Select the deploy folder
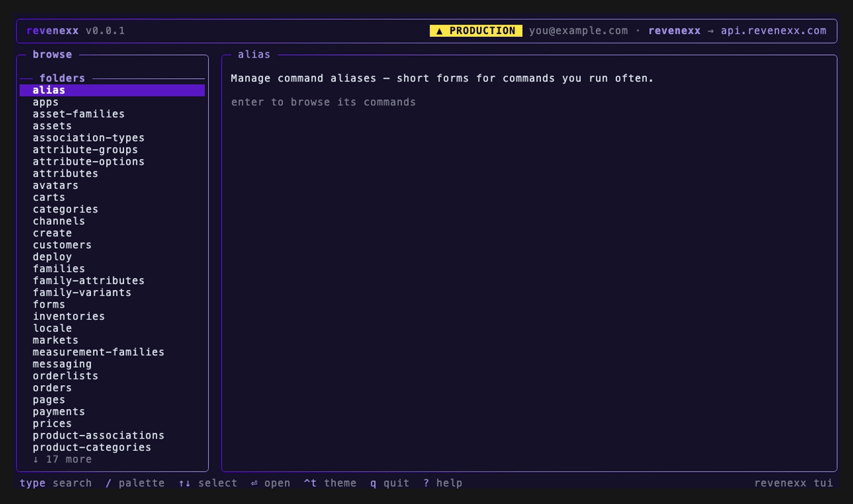Screen dimensions: 853x504 click(112, 257)
